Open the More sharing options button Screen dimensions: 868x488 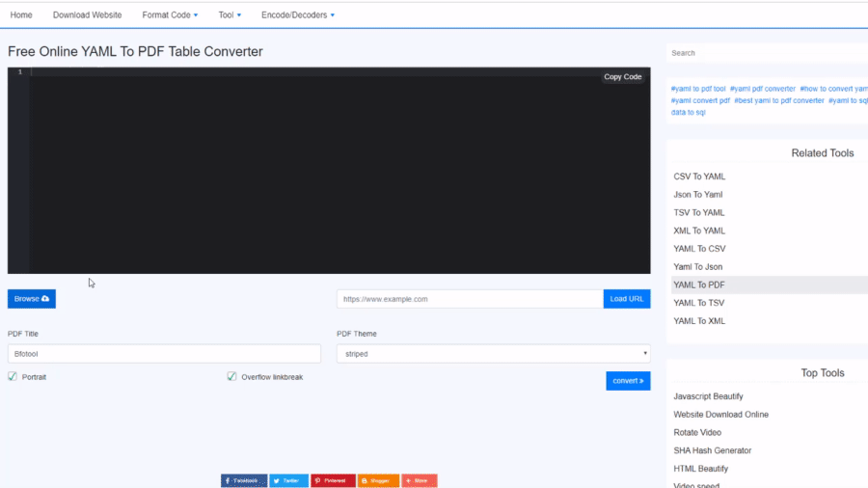click(x=420, y=480)
